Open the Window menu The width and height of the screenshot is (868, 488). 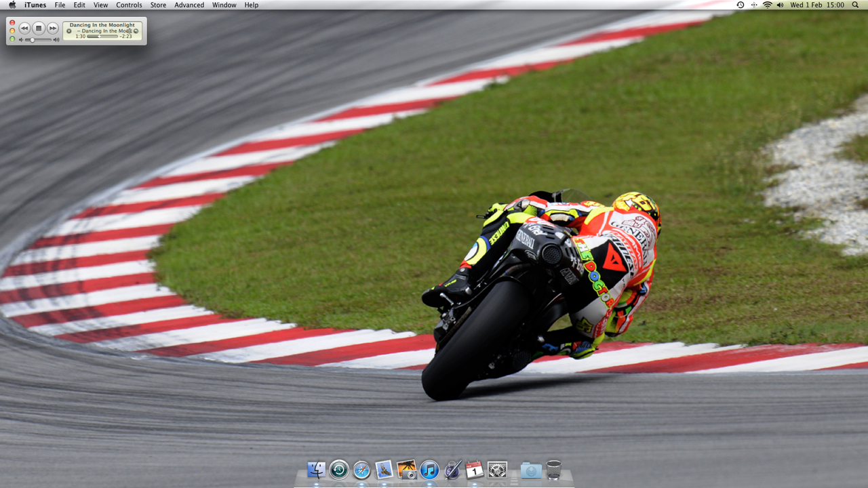(x=224, y=5)
